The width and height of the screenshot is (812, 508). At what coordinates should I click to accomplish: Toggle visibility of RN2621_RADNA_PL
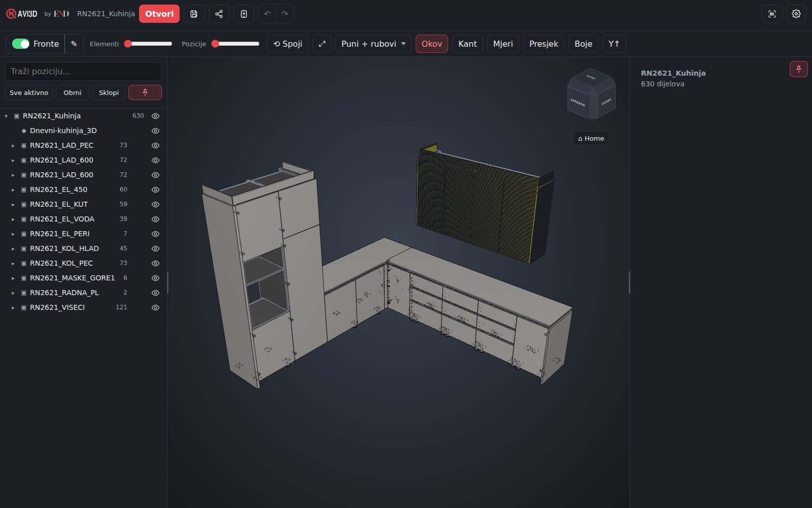pos(156,293)
